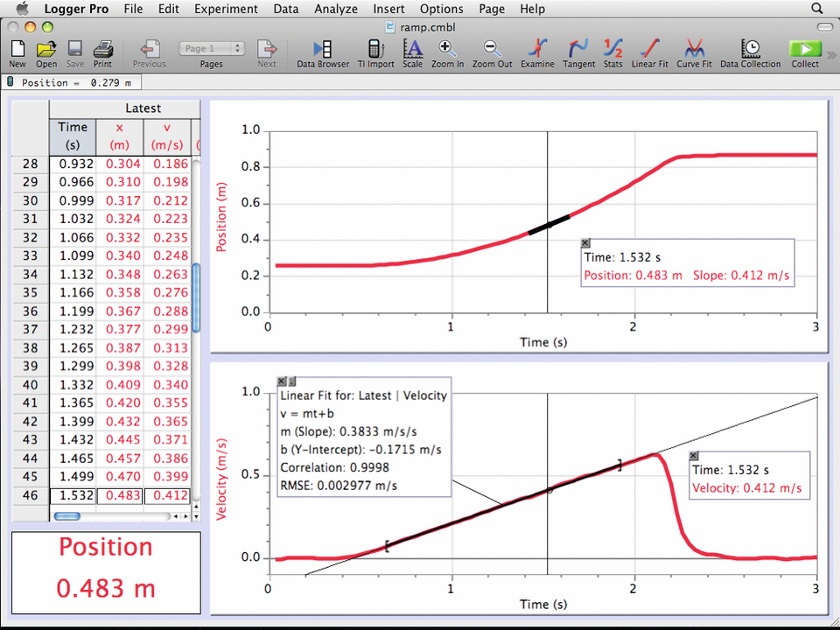This screenshot has height=630, width=840.
Task: Open the Data Collection settings
Action: point(749,49)
